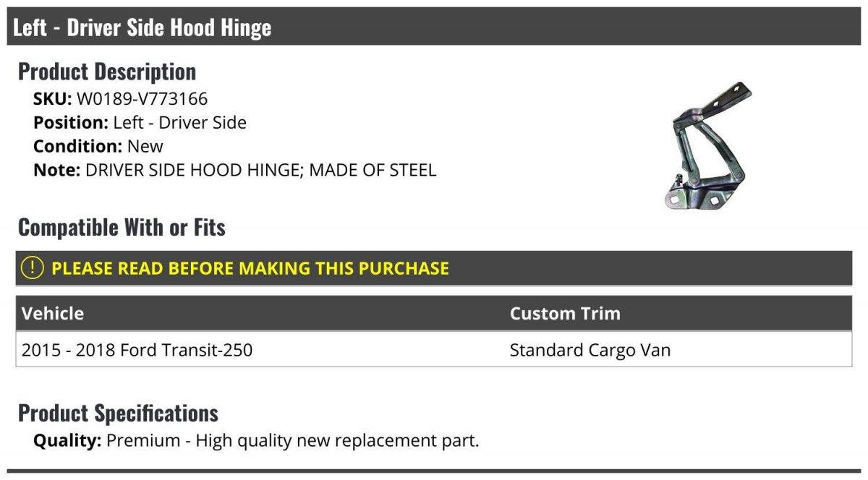Click the 'Position:' bold label
The width and height of the screenshot is (868, 480).
71,122
